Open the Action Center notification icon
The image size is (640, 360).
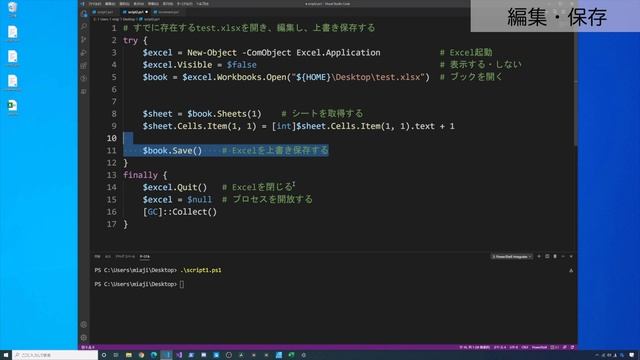point(632,355)
